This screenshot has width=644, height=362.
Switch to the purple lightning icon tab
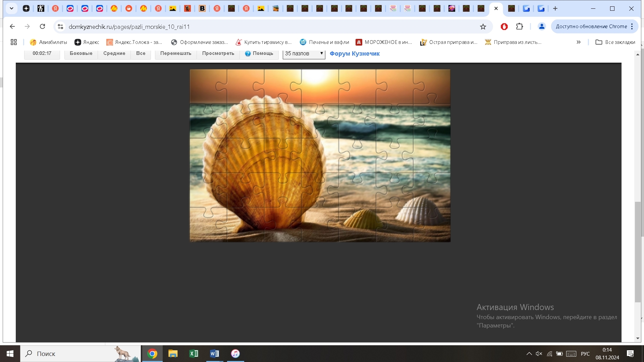tap(452, 8)
